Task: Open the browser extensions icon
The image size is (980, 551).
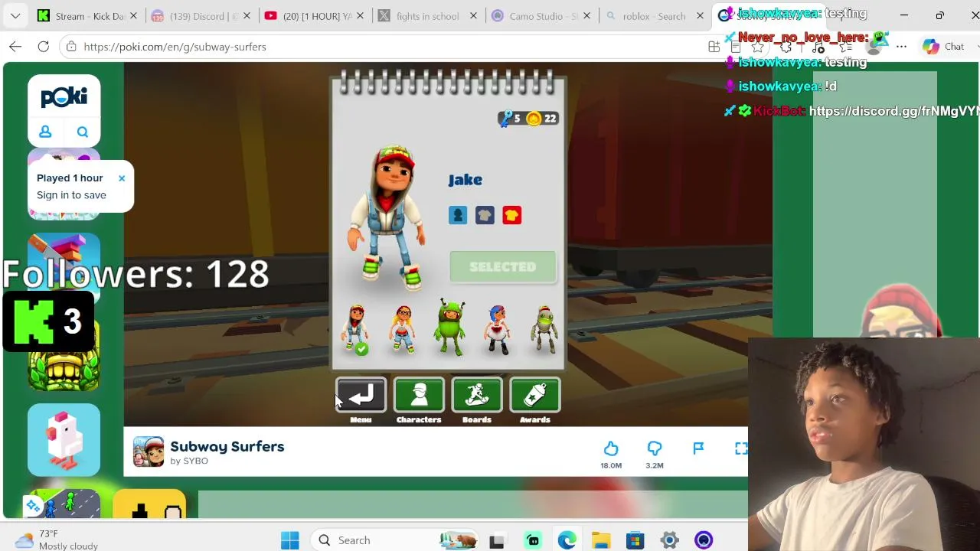Action: click(786, 47)
